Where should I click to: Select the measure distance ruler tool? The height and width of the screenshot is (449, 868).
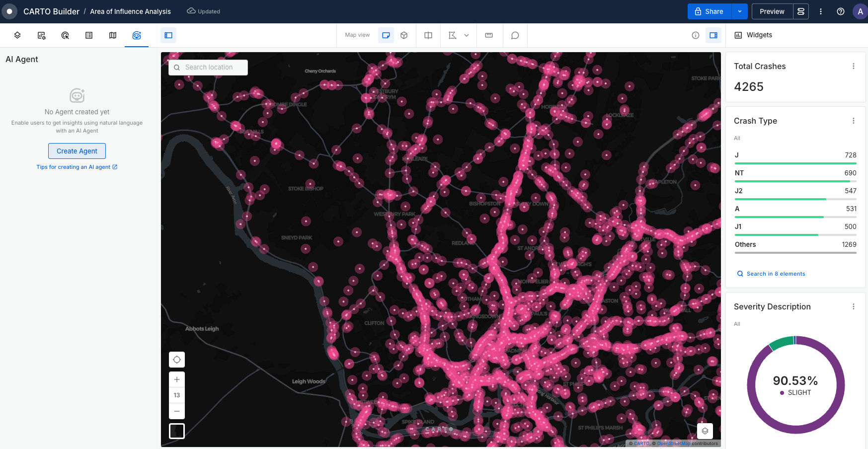pos(489,35)
